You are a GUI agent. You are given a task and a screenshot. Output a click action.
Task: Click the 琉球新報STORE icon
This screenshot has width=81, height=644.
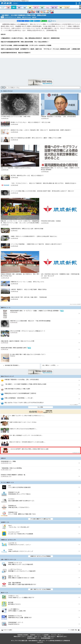(x=4, y=514)
